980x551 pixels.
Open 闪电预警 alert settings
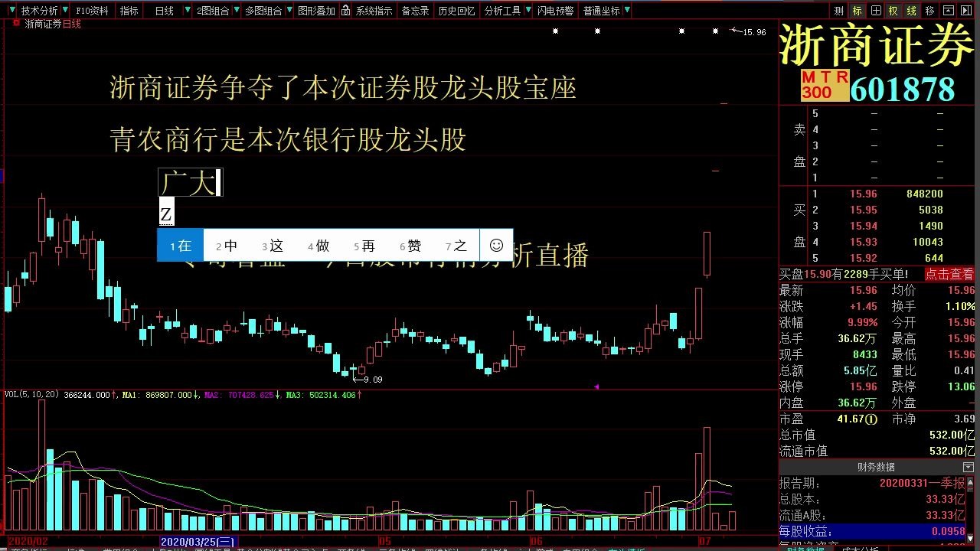[x=555, y=11]
